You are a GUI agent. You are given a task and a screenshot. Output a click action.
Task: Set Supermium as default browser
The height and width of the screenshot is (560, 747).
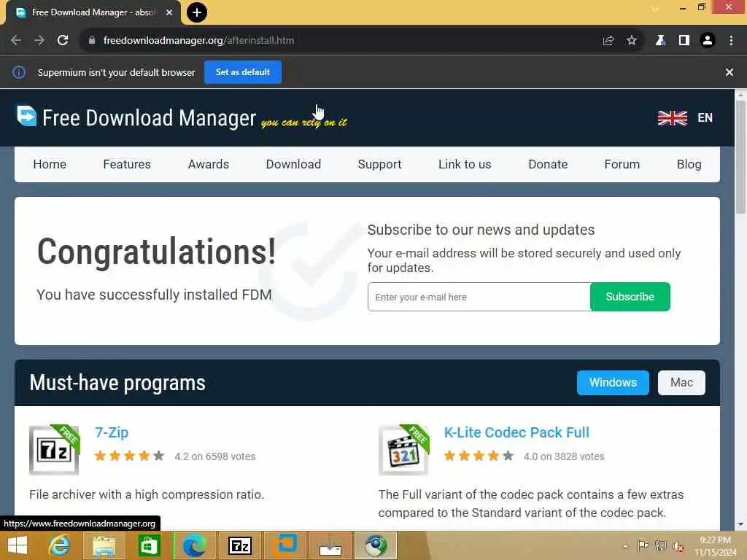pos(243,72)
